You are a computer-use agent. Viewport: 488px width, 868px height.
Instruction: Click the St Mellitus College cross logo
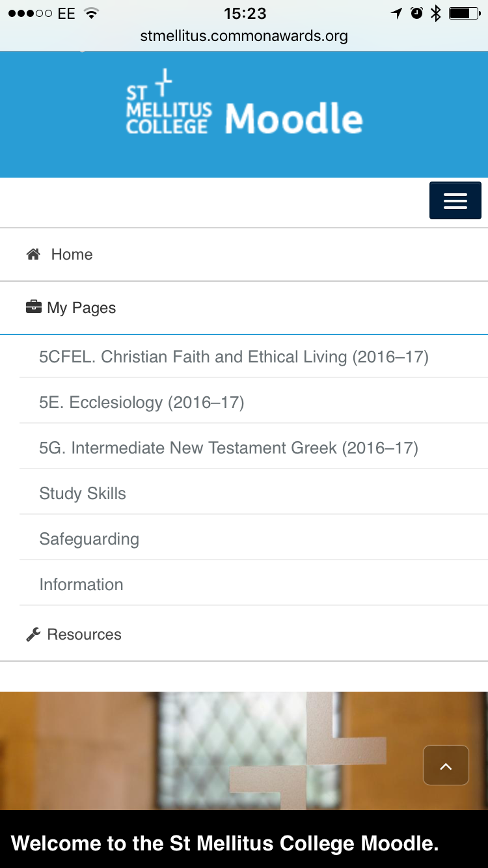pos(169,102)
